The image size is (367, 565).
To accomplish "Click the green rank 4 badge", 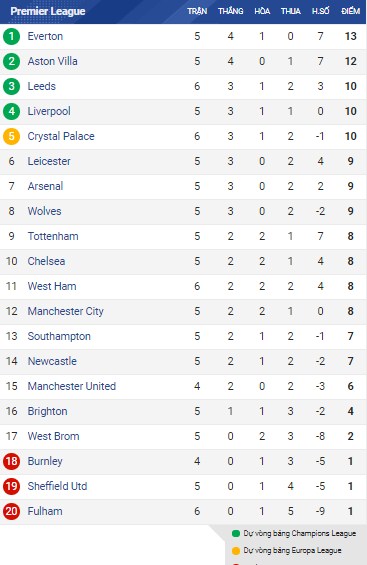I will click(12, 111).
